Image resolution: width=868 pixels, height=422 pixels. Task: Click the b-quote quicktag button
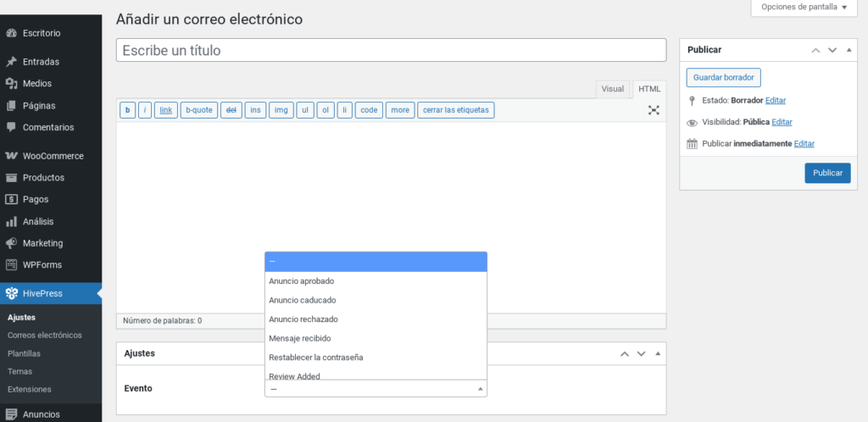(x=198, y=110)
